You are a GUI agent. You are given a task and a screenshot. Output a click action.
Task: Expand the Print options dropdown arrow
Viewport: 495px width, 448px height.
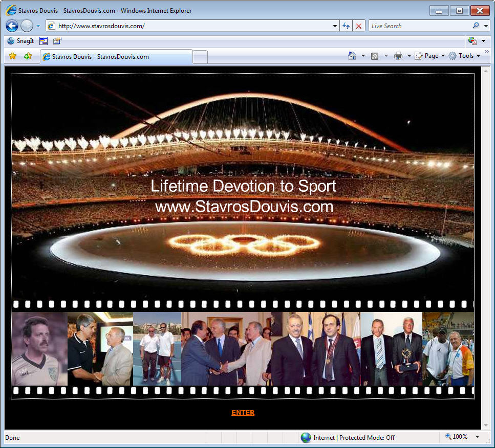[x=409, y=56]
